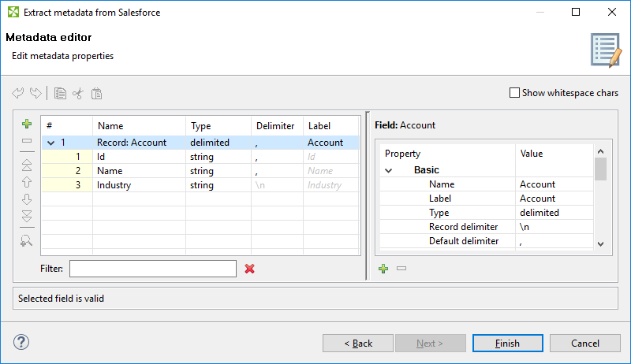Move selected field down one position

tap(27, 199)
